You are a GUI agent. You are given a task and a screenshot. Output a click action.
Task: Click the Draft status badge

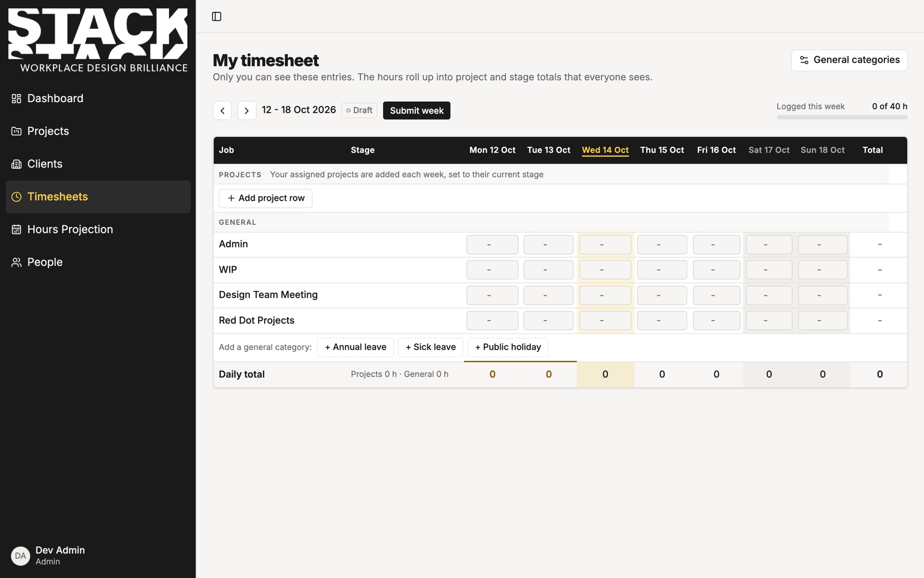pyautogui.click(x=359, y=110)
